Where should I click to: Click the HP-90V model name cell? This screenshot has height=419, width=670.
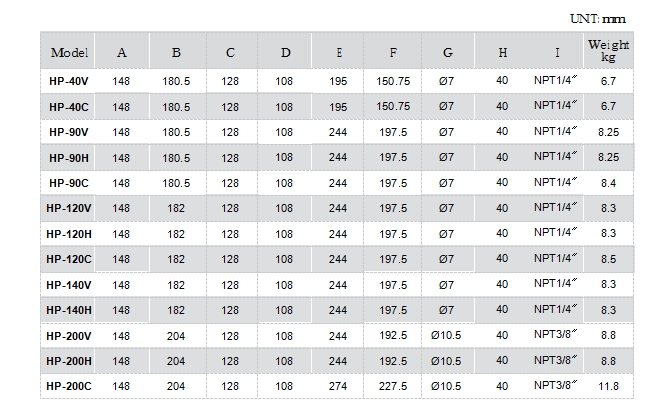[x=69, y=131]
